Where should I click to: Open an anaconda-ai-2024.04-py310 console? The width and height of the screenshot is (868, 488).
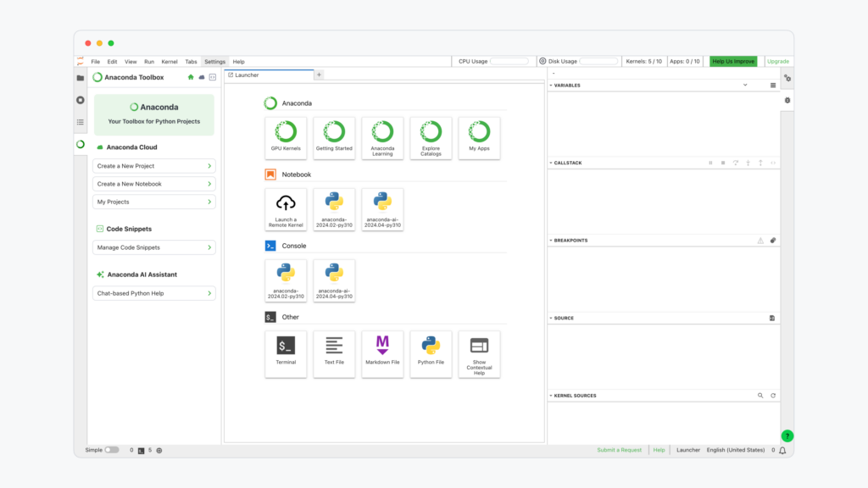coord(334,280)
